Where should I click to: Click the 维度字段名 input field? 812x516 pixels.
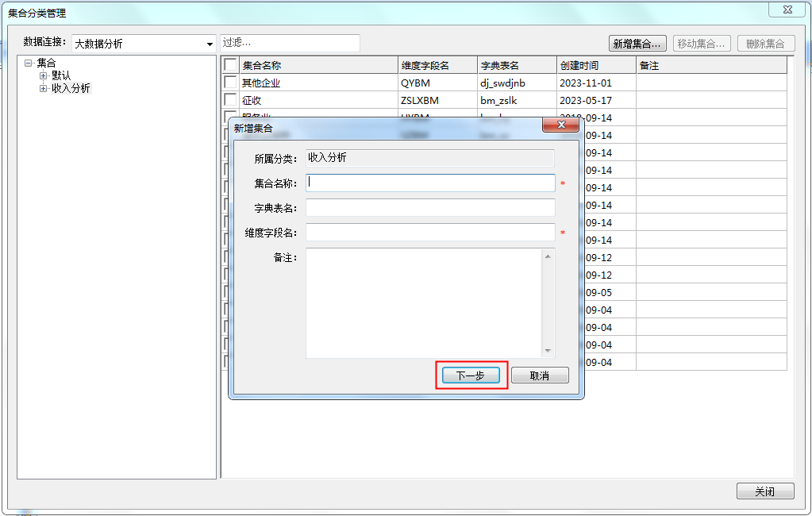pyautogui.click(x=430, y=233)
